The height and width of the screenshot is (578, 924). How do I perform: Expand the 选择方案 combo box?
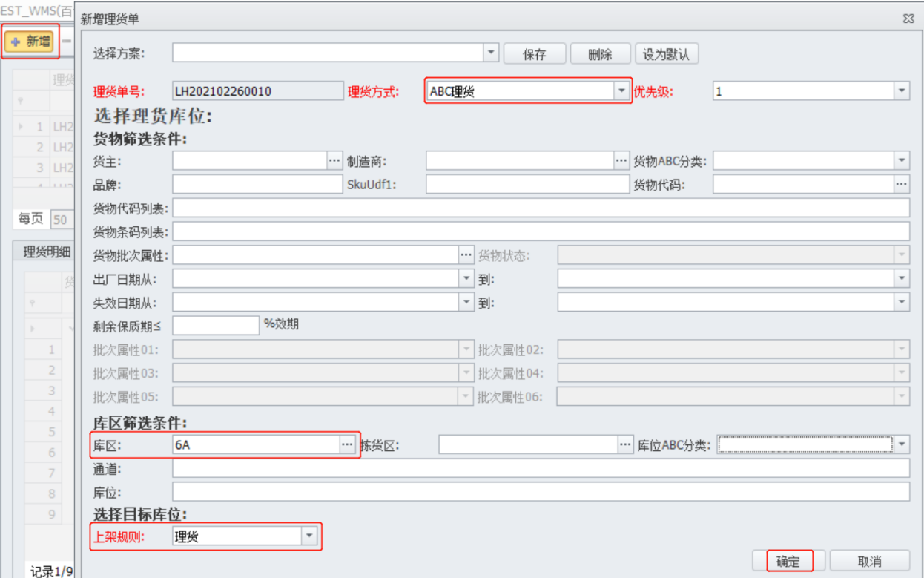491,53
